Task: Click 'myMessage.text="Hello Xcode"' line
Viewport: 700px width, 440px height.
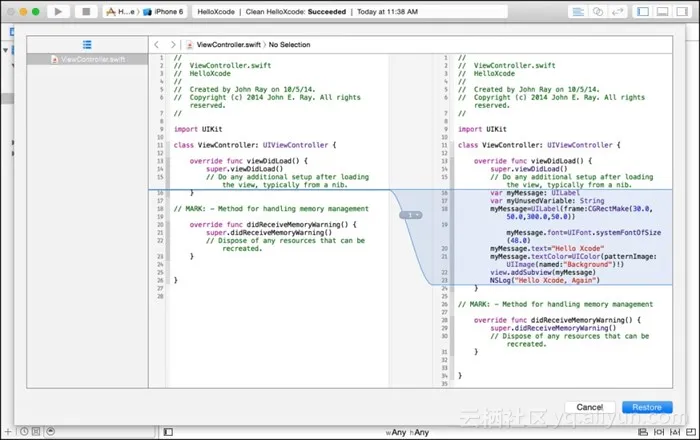Action: point(547,249)
